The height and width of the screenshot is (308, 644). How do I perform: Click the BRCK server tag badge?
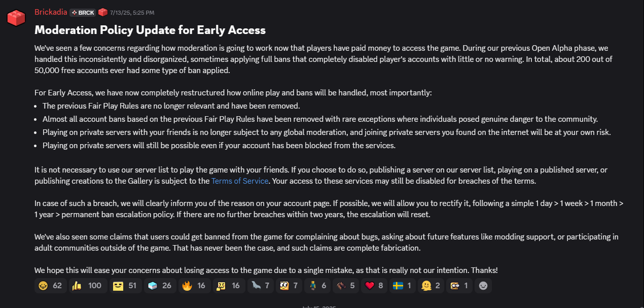click(x=83, y=12)
